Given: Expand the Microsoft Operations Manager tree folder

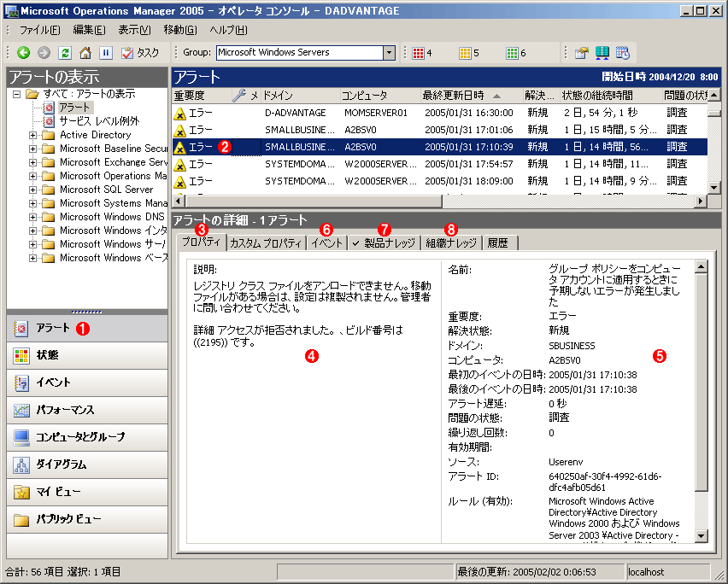Looking at the screenshot, I should (32, 176).
